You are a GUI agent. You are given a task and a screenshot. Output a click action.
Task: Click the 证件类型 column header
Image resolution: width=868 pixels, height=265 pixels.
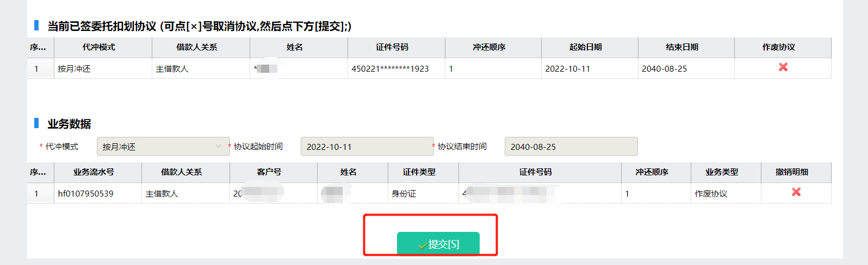pos(419,172)
